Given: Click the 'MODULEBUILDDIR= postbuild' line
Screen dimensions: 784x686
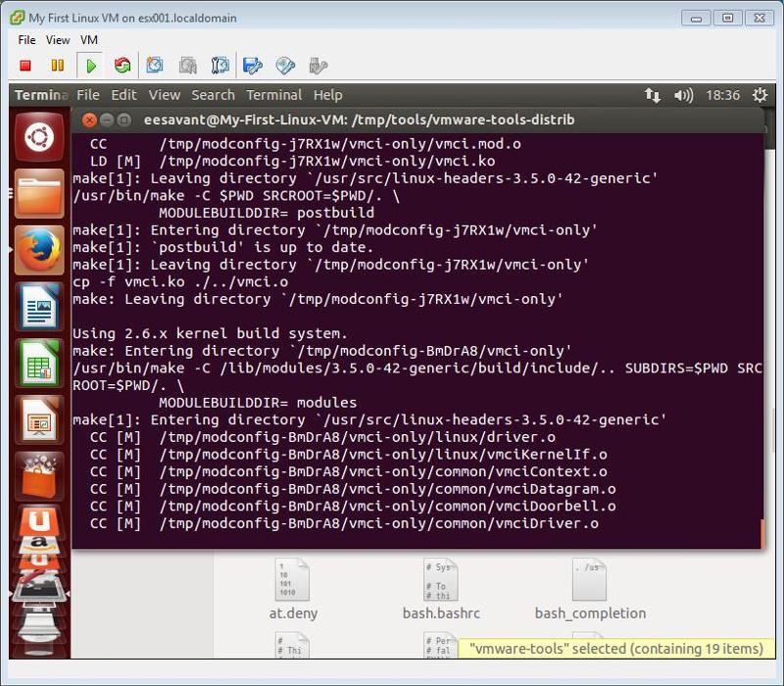Looking at the screenshot, I should click(267, 213).
